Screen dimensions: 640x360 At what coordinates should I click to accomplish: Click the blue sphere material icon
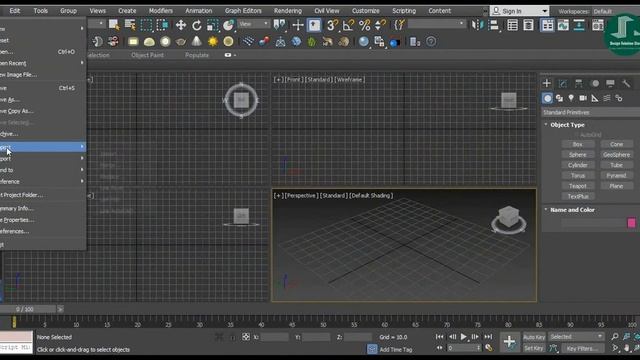point(363,41)
